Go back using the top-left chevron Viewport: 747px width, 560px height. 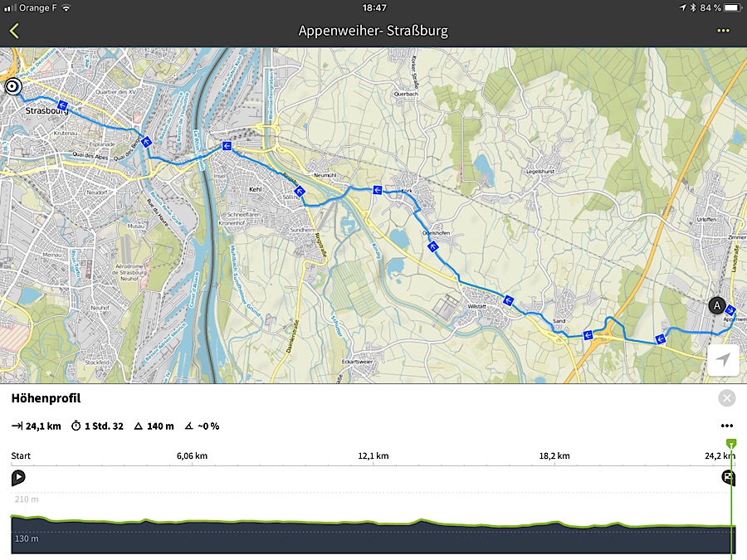[x=14, y=31]
